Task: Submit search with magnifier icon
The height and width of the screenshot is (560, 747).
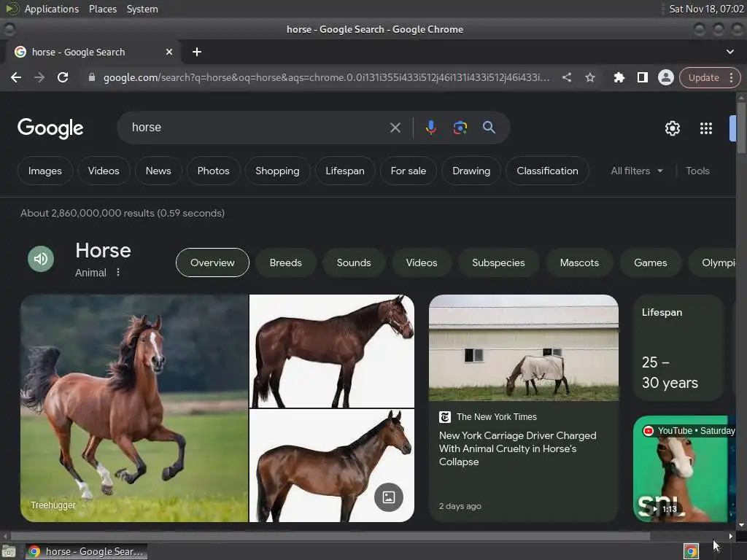Action: 489,127
